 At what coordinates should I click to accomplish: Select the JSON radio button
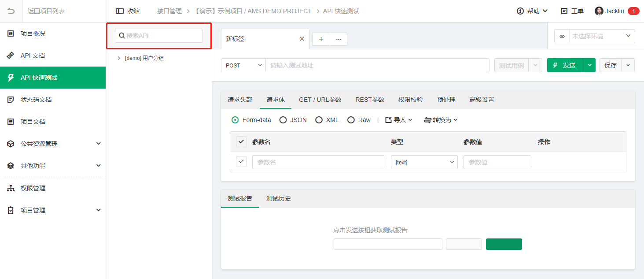pos(283,120)
